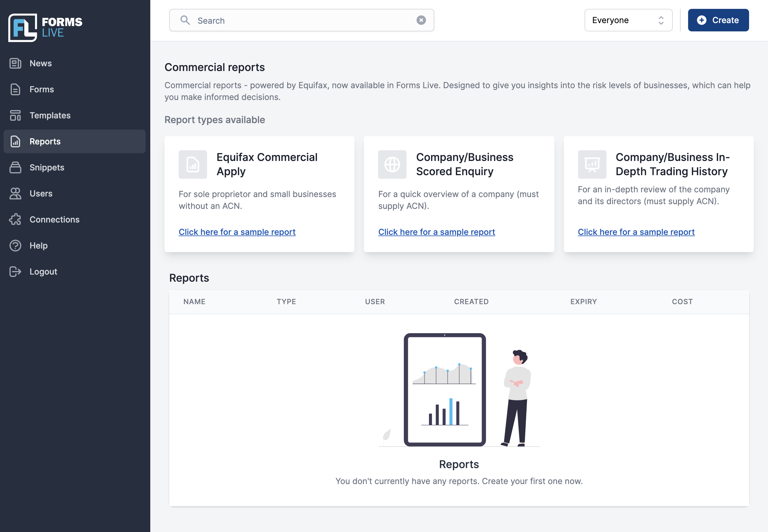Click the Reports chart-document icon
The width and height of the screenshot is (768, 532).
point(15,141)
